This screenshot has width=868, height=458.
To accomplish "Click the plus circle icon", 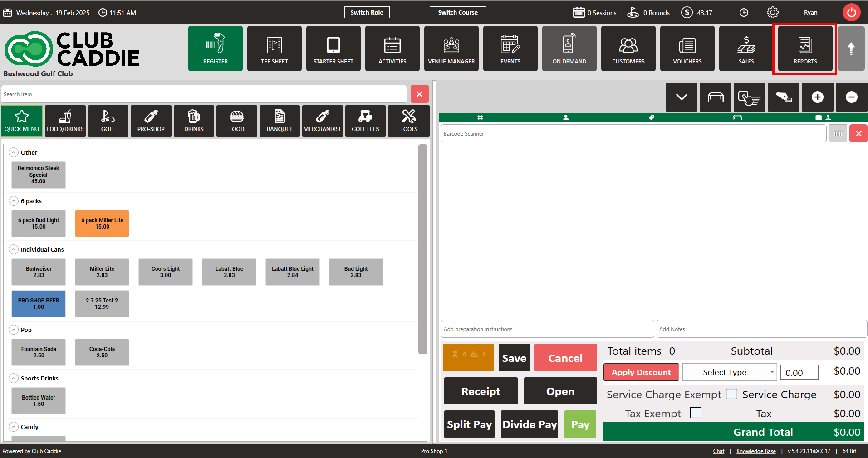I will [817, 97].
